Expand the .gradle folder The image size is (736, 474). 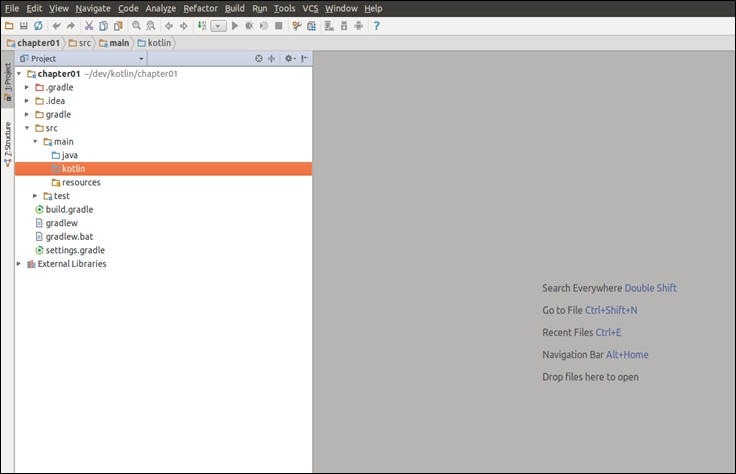pos(27,87)
